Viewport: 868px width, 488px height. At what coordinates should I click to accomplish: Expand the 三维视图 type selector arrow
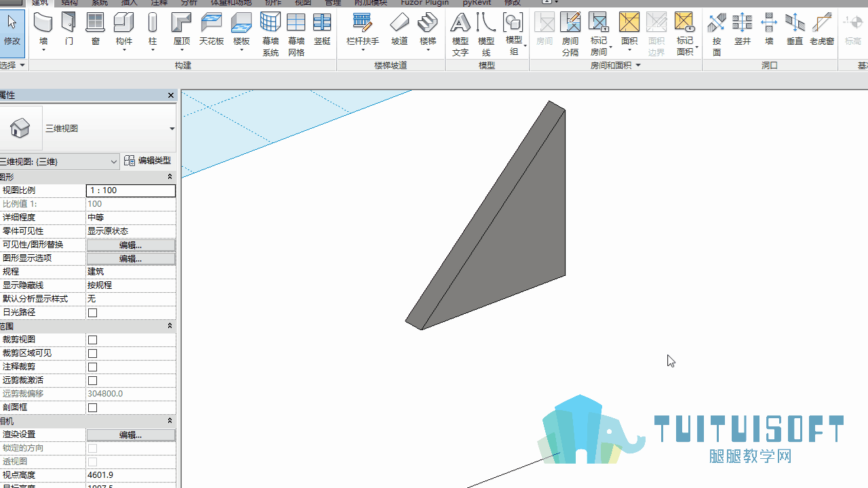click(x=172, y=129)
